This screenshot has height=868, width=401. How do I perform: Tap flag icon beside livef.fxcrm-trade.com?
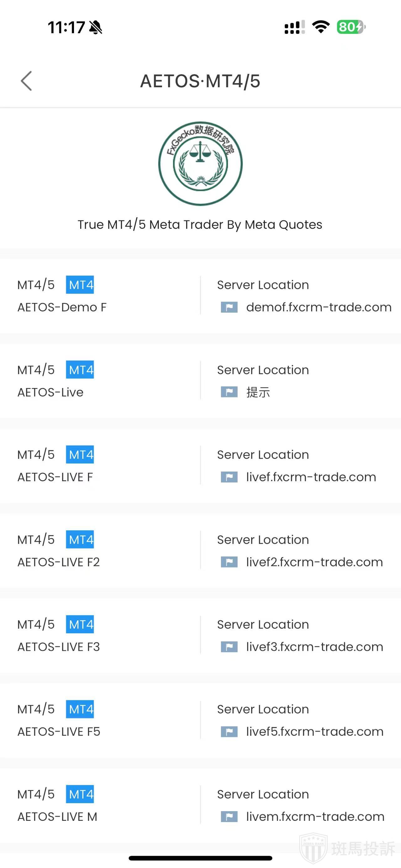point(229,477)
